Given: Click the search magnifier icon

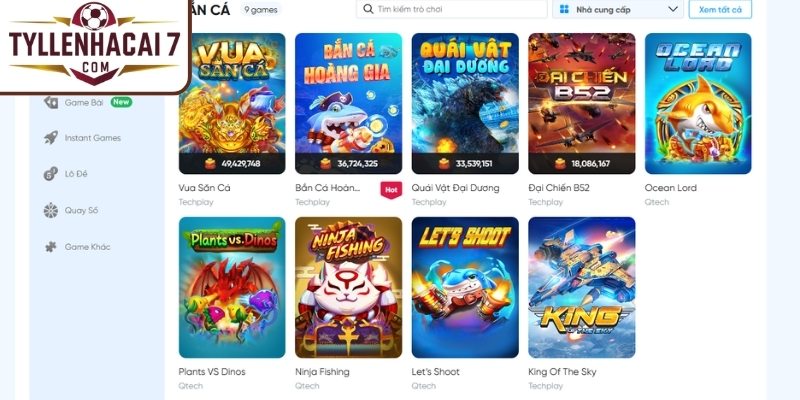Looking at the screenshot, I should pyautogui.click(x=367, y=9).
